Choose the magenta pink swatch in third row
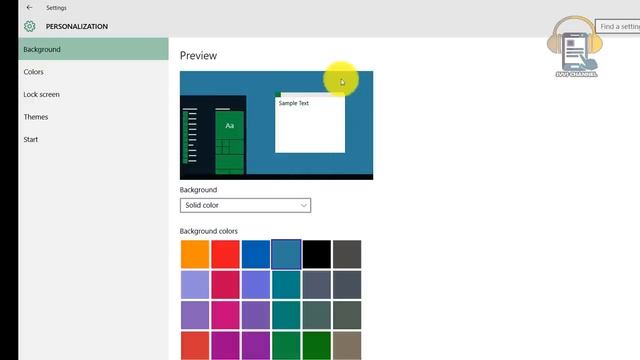This screenshot has height=360, width=640. click(x=225, y=315)
